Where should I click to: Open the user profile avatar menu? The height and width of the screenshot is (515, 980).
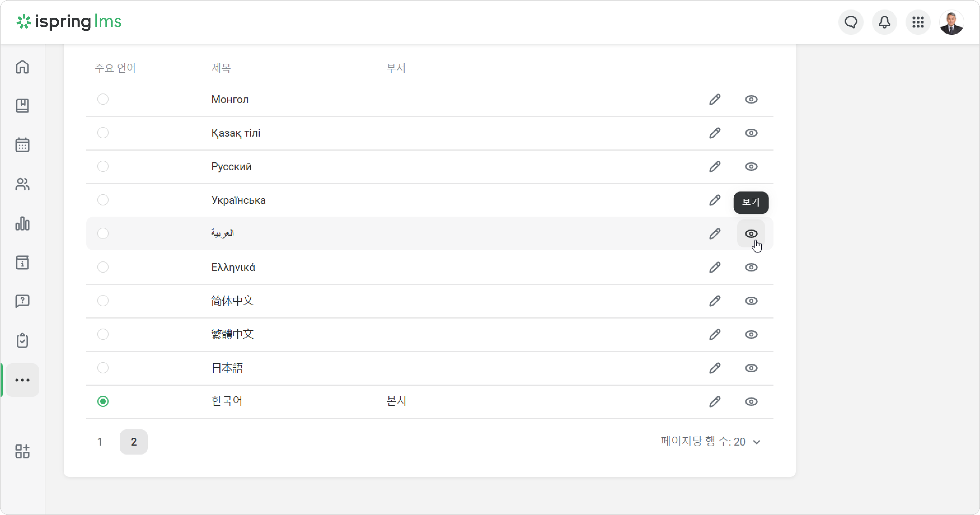[951, 22]
